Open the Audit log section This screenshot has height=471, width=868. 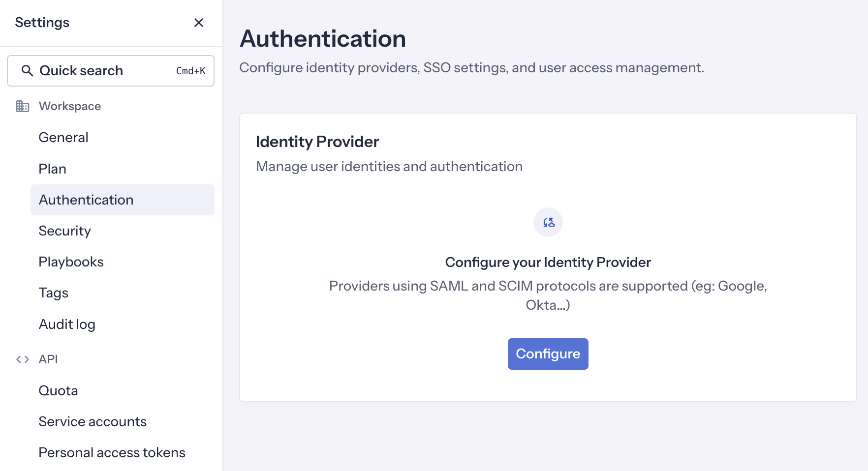coord(67,324)
